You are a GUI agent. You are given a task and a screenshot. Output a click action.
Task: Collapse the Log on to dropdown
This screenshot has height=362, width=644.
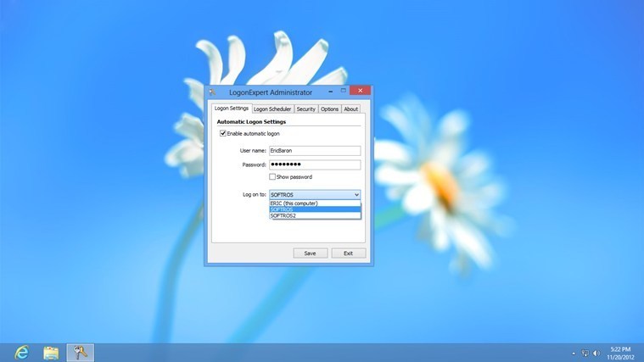click(x=356, y=194)
